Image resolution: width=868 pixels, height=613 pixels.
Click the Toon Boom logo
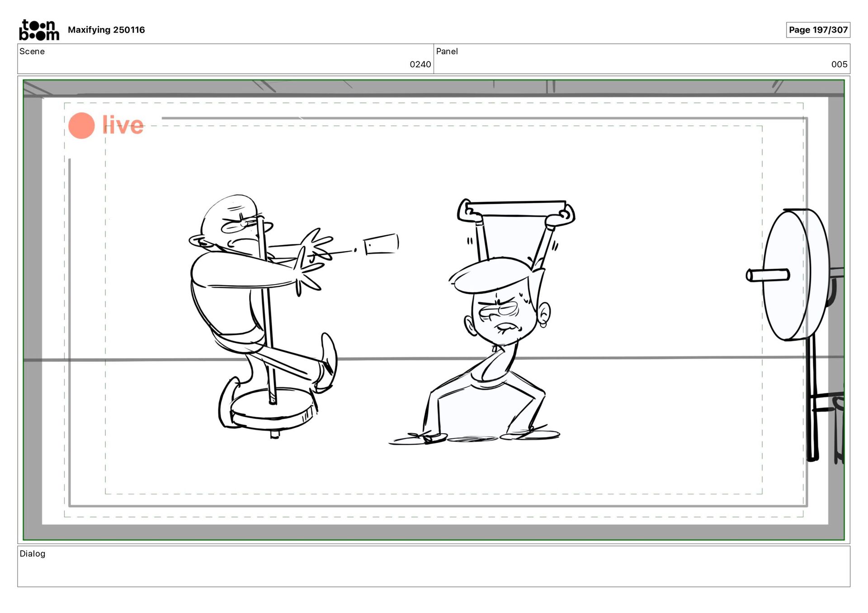[39, 30]
